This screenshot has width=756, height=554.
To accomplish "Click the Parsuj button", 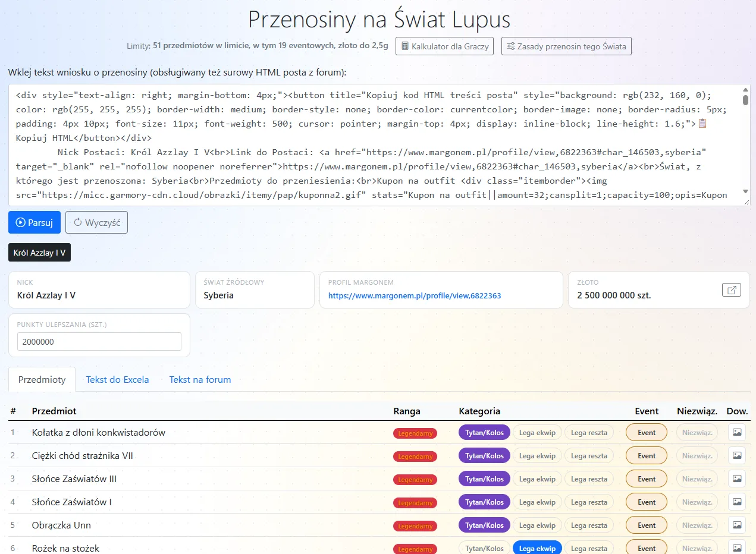I will 34,222.
